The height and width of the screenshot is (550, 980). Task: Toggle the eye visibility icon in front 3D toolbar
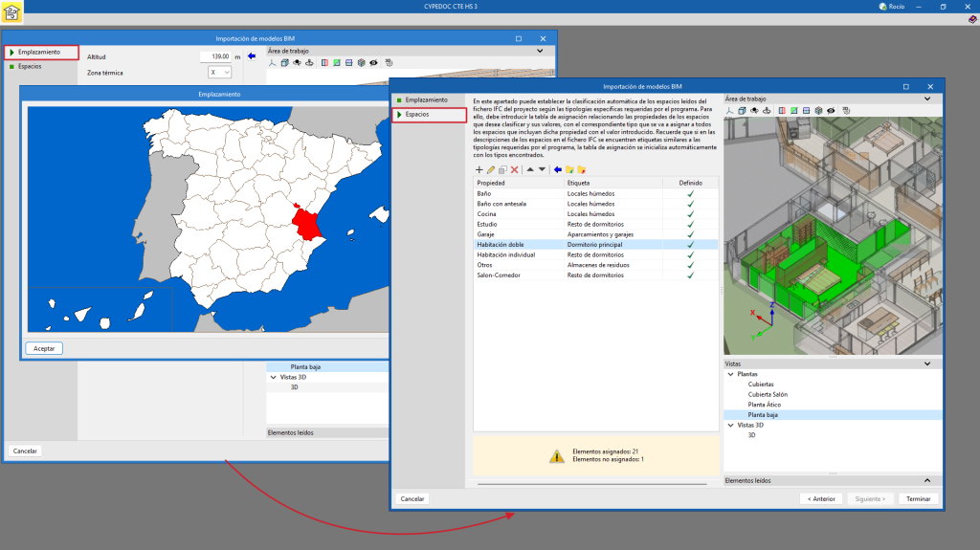[x=832, y=111]
